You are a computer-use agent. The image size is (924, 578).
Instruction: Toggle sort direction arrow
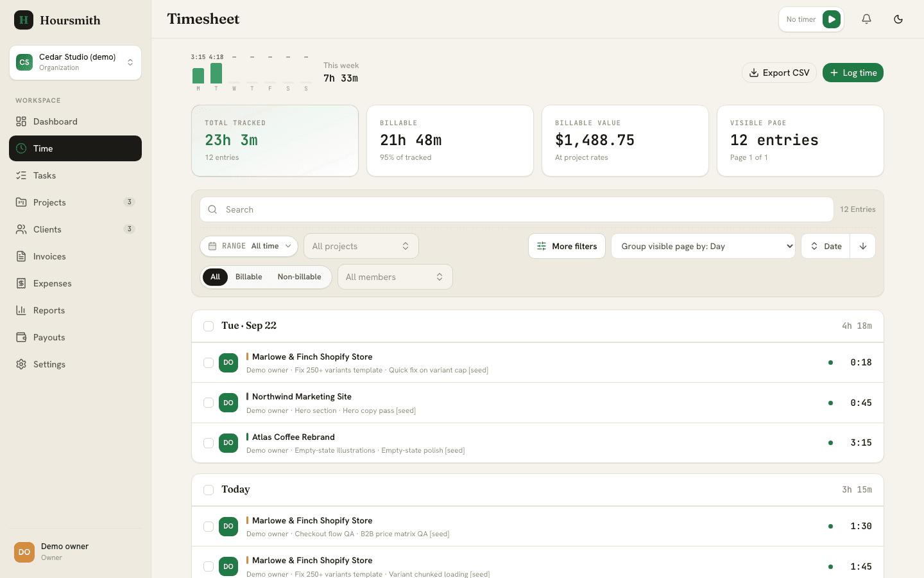tap(863, 246)
